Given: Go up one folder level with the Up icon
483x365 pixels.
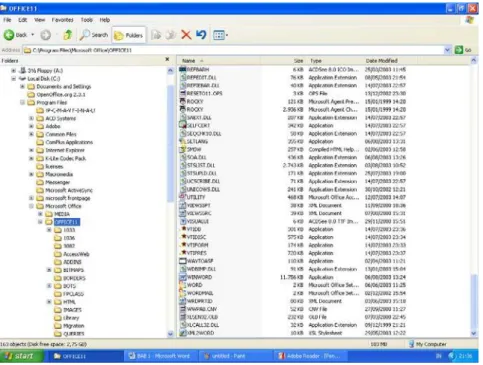Looking at the screenshot, I should (x=68, y=35).
